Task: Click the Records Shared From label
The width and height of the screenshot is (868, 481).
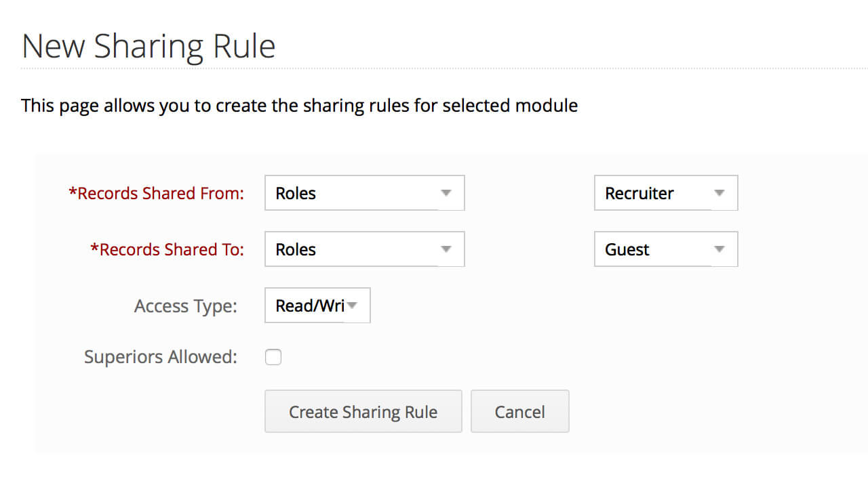Action: pyautogui.click(x=156, y=193)
